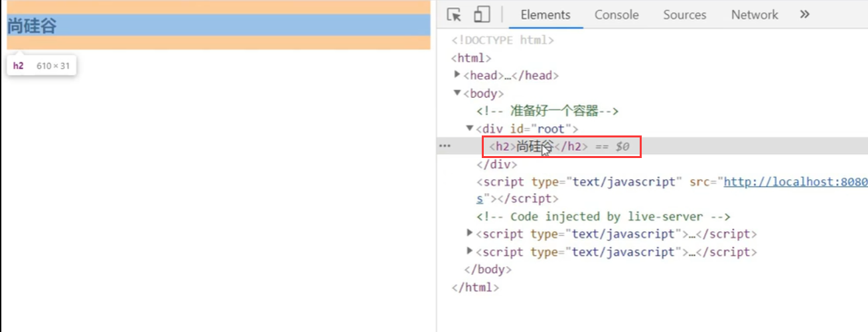Click the 准备好一个容器 comment line
Viewport: 868px width, 332px height.
pyautogui.click(x=547, y=111)
